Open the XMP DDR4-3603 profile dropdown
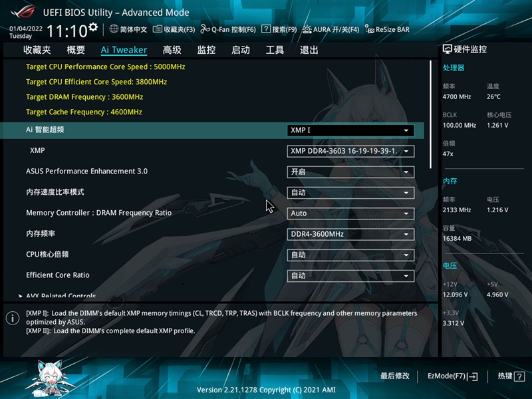Viewport: 532px width, 399px height. [350, 151]
